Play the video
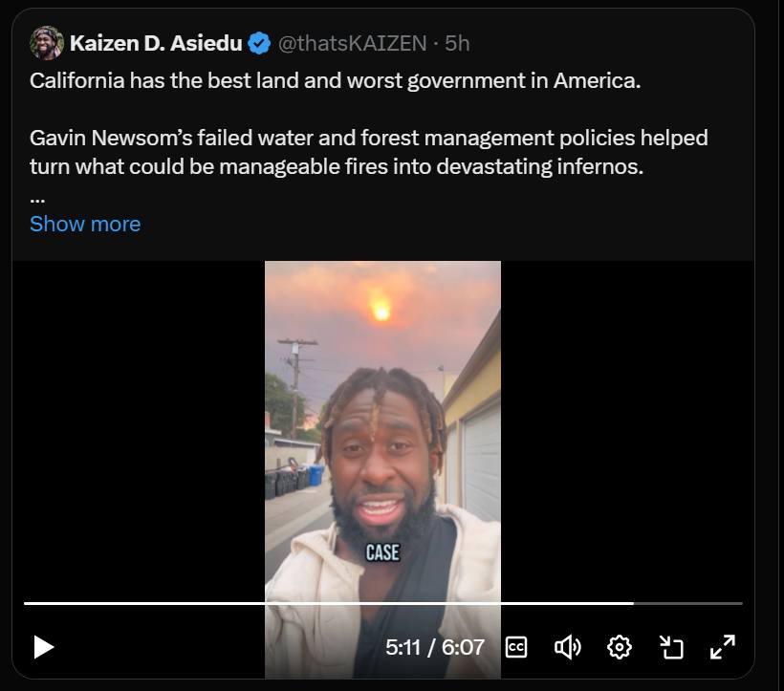The height and width of the screenshot is (691, 784). [x=44, y=647]
